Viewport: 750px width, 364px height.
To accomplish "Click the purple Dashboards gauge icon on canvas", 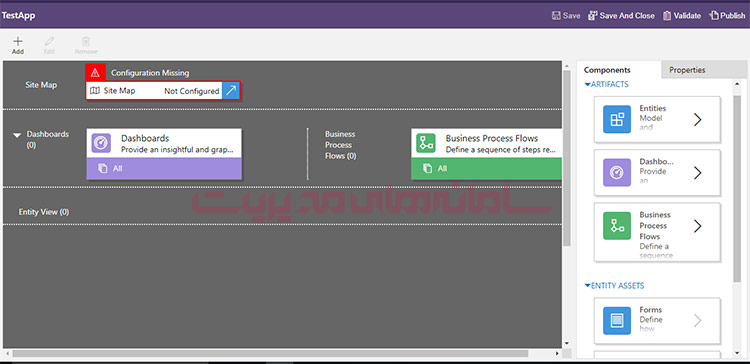I will (101, 143).
